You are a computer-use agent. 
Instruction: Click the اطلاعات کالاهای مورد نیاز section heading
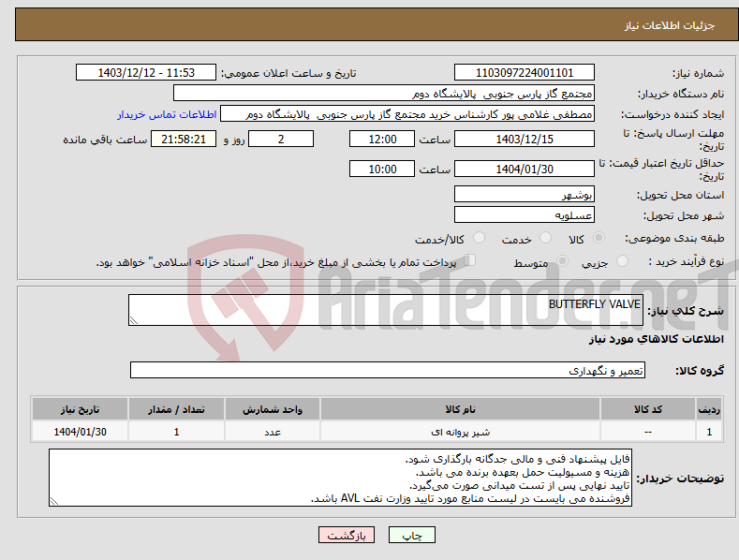coord(656,339)
